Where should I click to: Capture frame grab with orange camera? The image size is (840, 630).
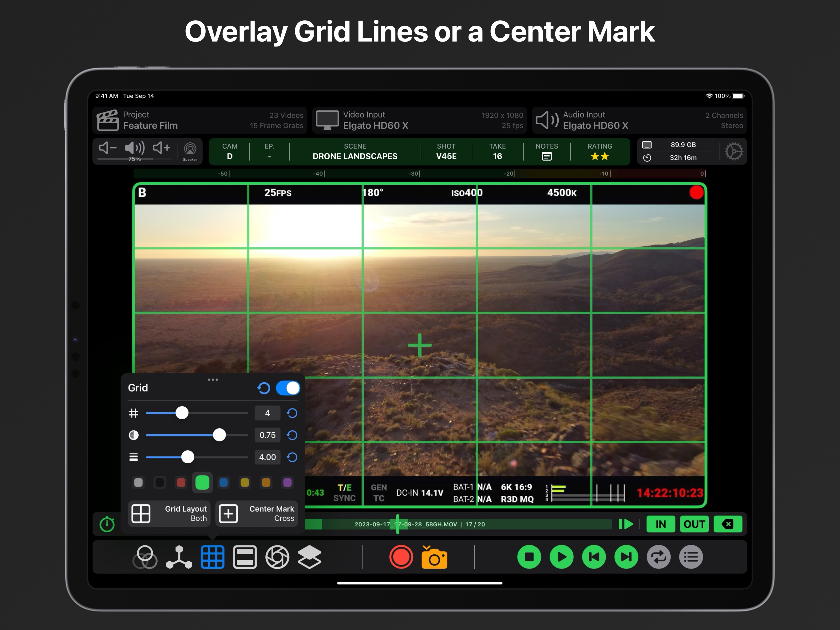[434, 557]
